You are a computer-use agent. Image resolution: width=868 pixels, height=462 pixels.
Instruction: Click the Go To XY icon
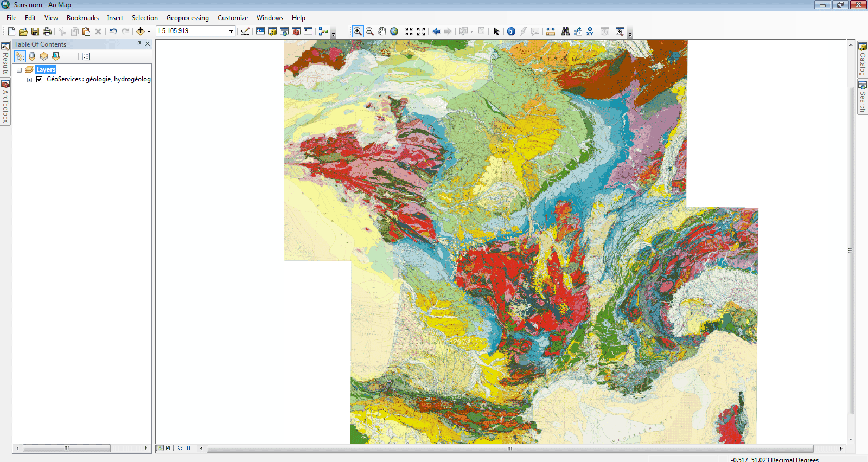point(590,31)
